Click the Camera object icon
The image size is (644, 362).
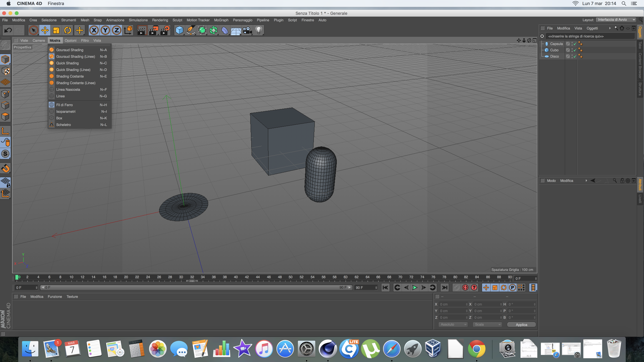(x=247, y=30)
